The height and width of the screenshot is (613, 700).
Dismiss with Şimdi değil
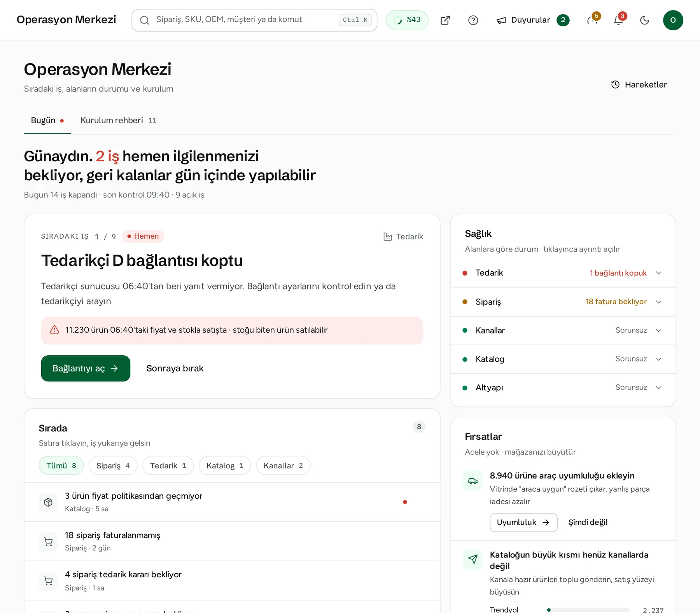click(588, 522)
